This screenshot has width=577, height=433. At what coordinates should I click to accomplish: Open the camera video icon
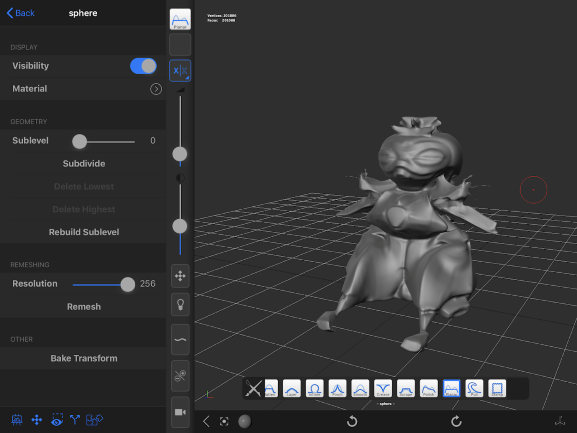coord(180,412)
